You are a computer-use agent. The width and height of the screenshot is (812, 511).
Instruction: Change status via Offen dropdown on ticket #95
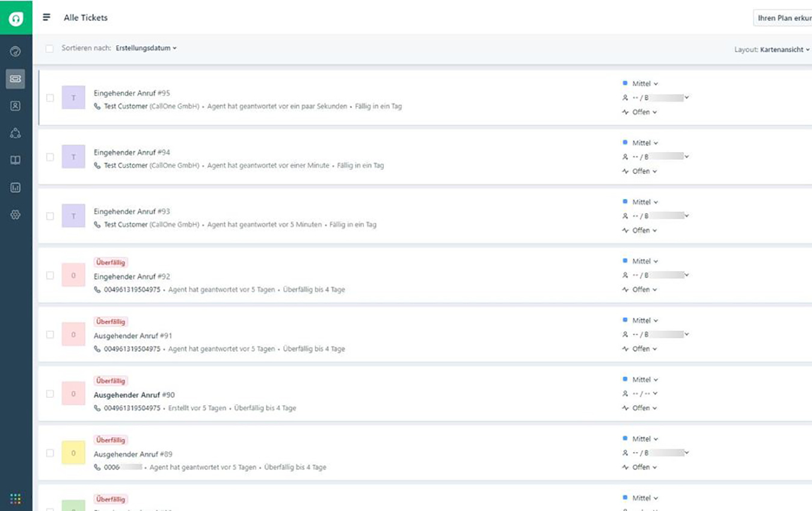[x=642, y=112]
